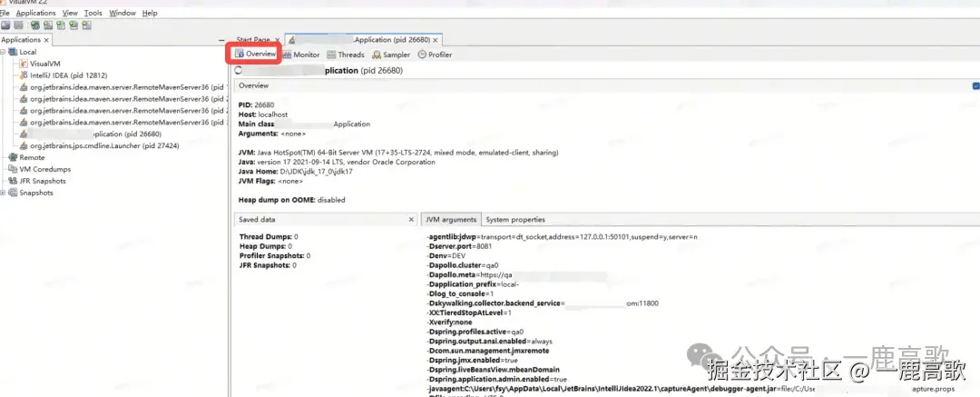
Task: Open the Tools menu
Action: 93,13
